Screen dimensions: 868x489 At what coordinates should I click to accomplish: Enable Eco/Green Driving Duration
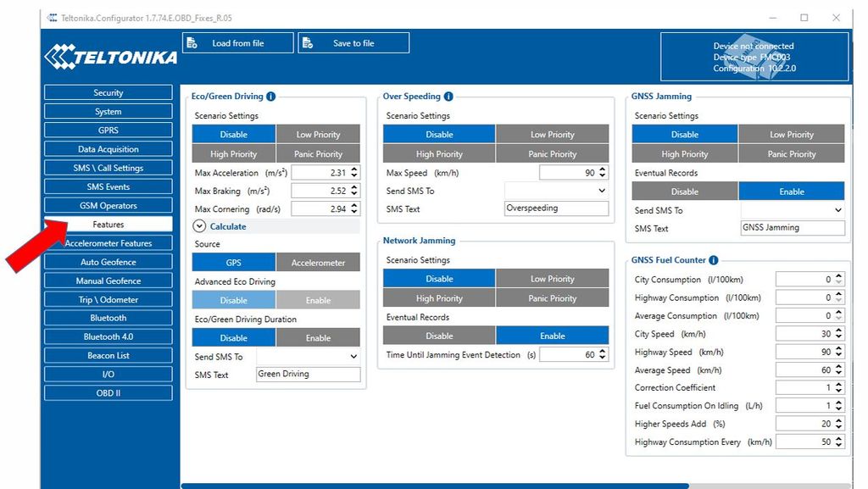tap(318, 337)
